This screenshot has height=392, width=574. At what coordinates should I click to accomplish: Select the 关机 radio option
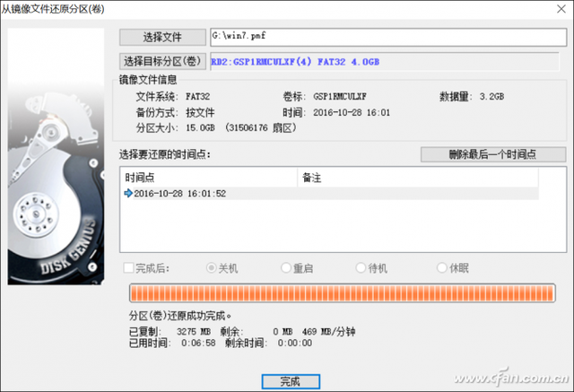(212, 268)
